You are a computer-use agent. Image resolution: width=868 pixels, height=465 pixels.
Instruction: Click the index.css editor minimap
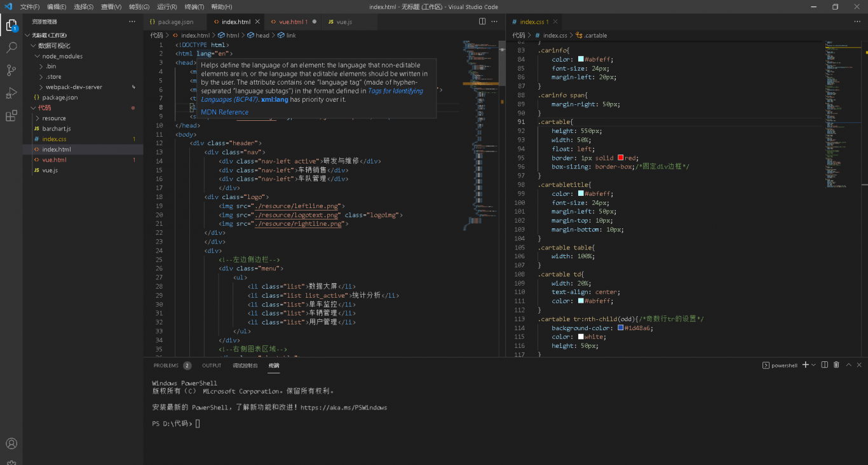coord(843,115)
